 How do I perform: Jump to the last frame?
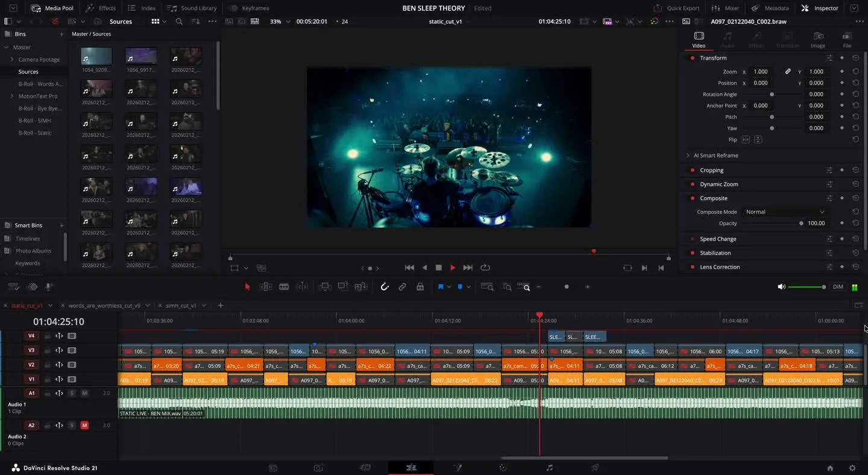point(468,268)
